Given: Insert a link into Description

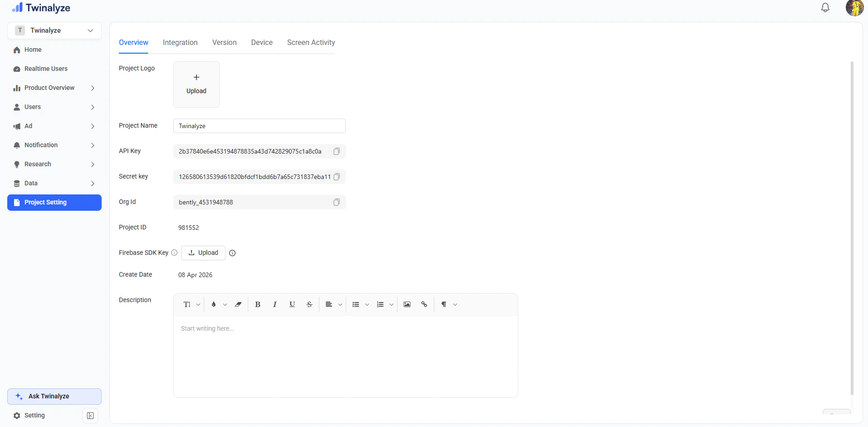Looking at the screenshot, I should [x=424, y=304].
